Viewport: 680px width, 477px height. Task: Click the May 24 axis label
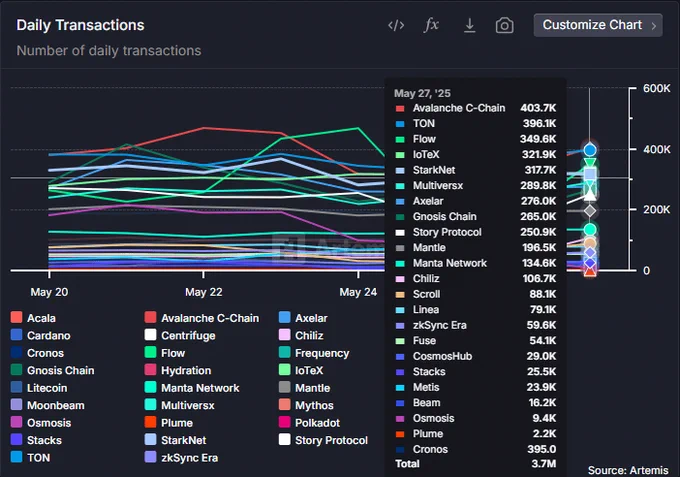pyautogui.click(x=358, y=292)
